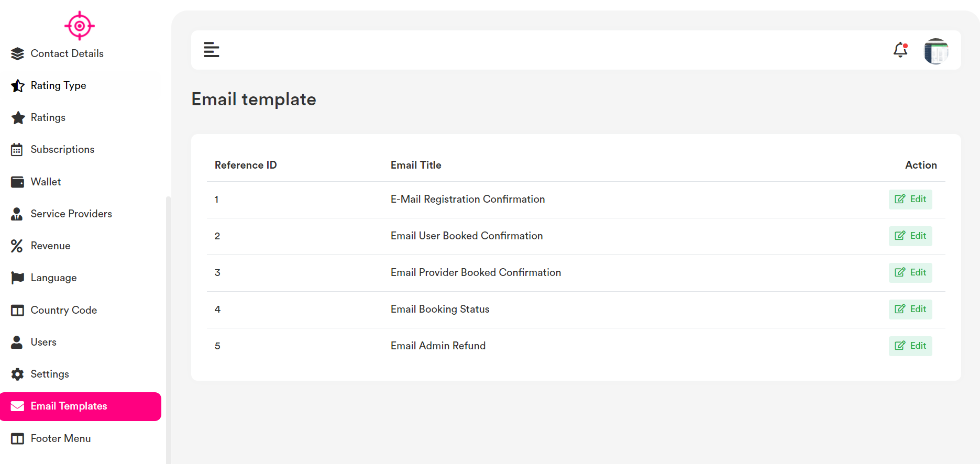The height and width of the screenshot is (464, 980).
Task: Open Contact Details menu item
Action: click(67, 53)
